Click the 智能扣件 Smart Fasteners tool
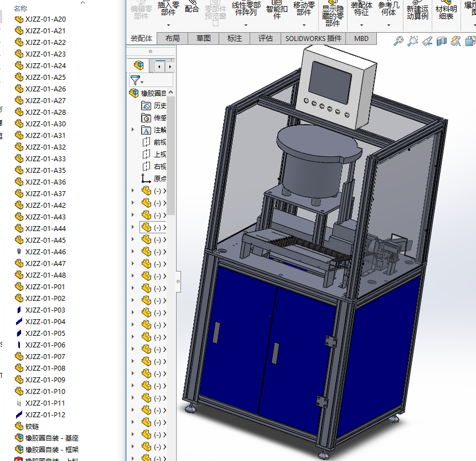The height and width of the screenshot is (461, 476). [277, 9]
